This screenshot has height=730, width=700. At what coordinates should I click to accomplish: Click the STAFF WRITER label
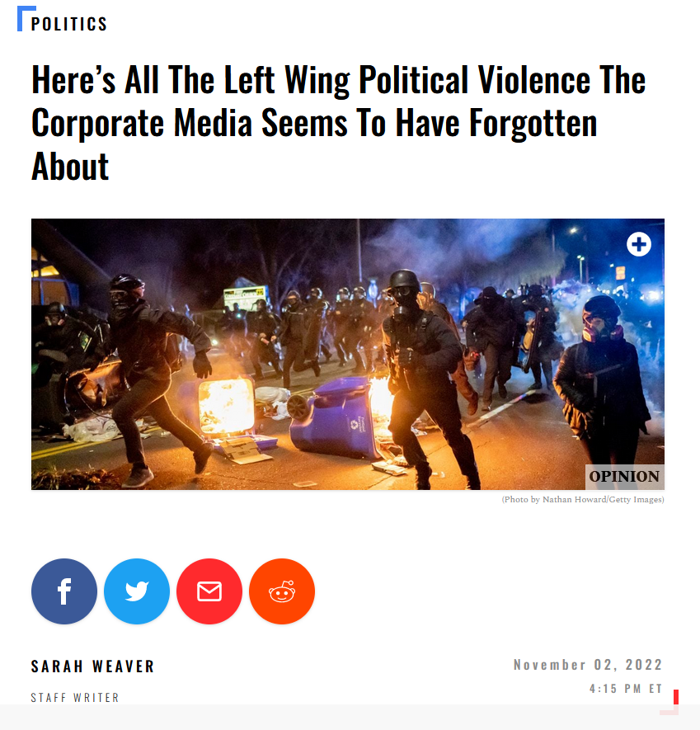point(75,697)
